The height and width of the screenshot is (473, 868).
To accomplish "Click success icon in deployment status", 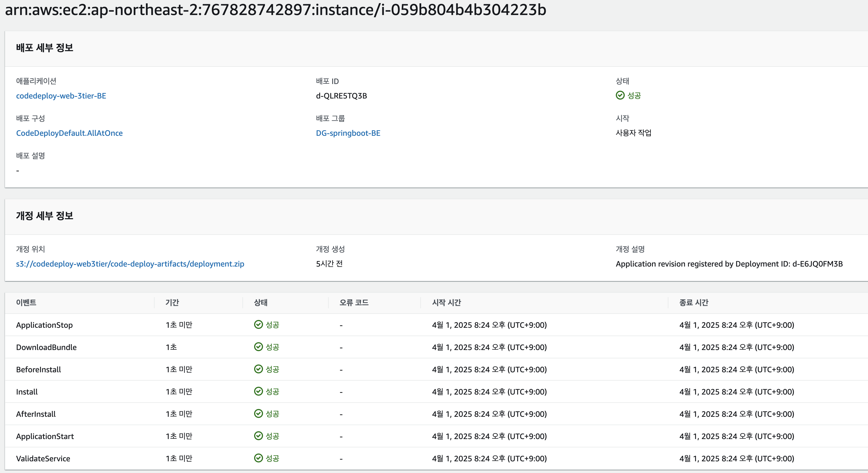I will click(620, 95).
